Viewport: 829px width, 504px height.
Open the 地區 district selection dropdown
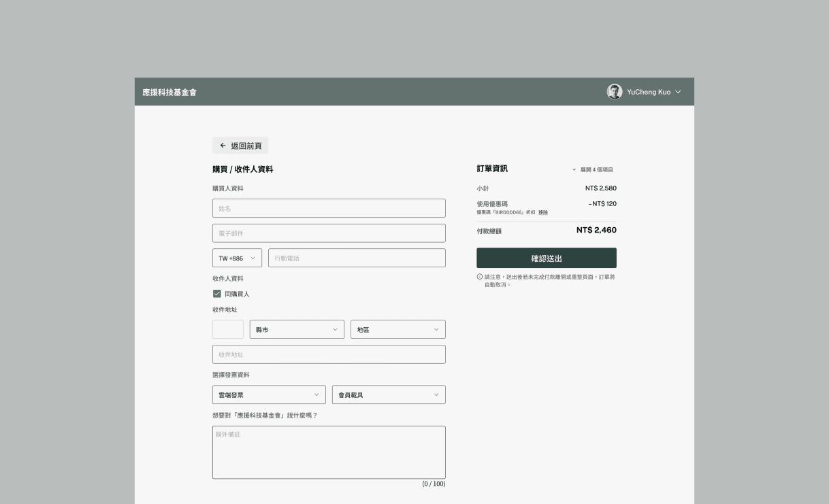397,329
